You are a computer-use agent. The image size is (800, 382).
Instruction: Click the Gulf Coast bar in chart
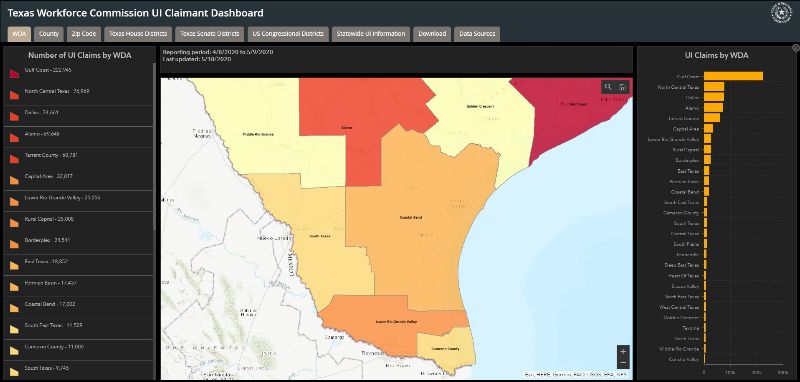tap(733, 76)
